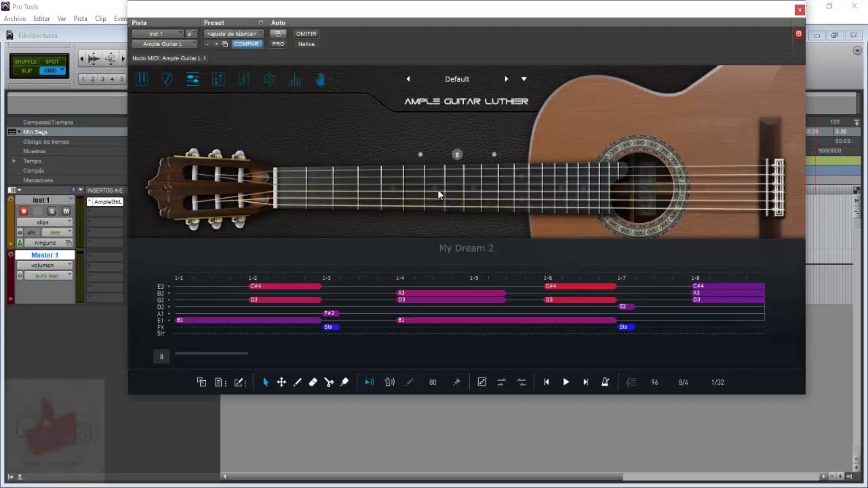Open the edit pencil menu icon
This screenshot has width=868, height=488.
pos(239,382)
